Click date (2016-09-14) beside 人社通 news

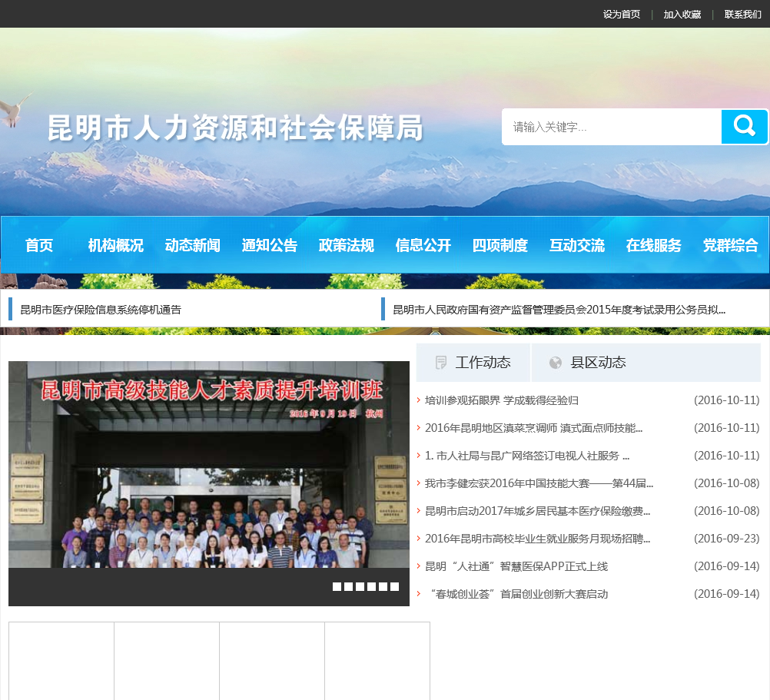[x=727, y=566]
